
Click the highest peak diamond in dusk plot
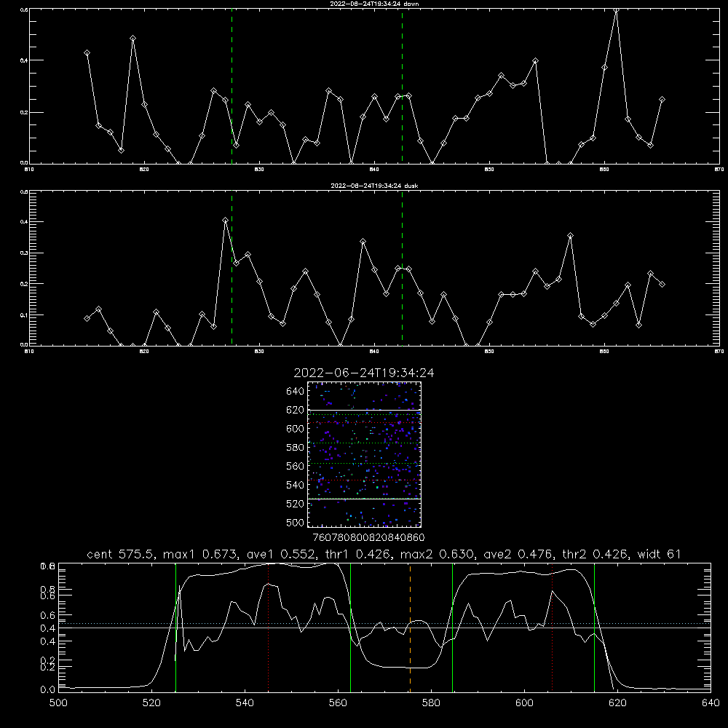coord(225,221)
